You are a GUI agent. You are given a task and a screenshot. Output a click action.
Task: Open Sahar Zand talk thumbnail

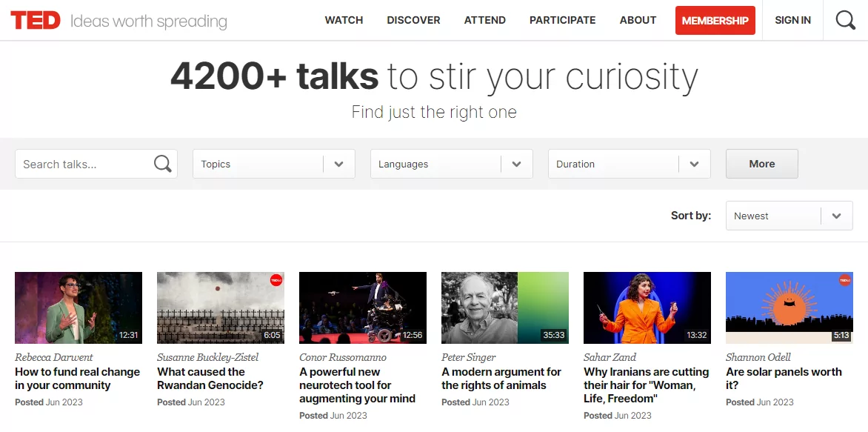[647, 308]
